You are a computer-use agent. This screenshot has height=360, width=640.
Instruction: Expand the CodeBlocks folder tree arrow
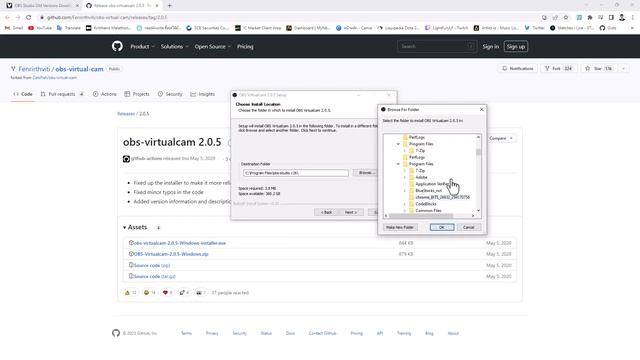[x=404, y=204]
